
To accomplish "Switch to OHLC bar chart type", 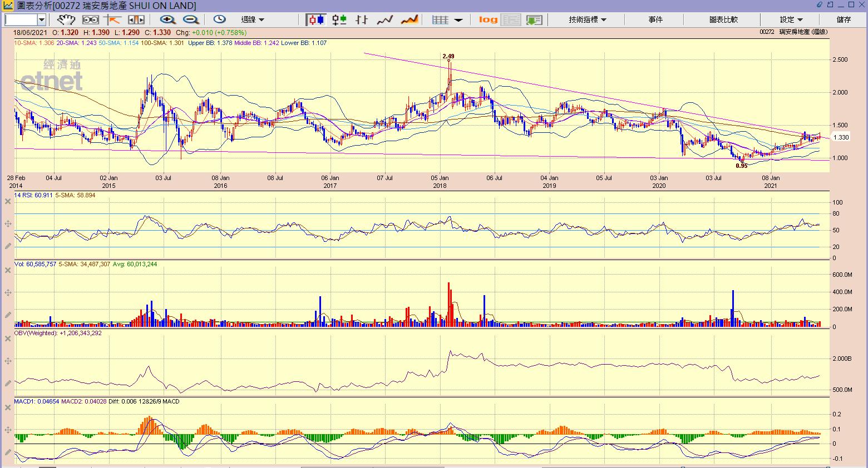I will pos(362,19).
